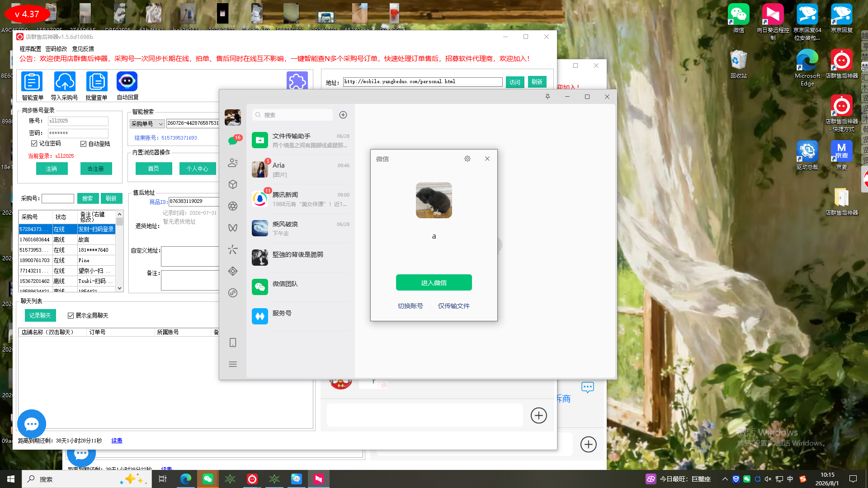Toggle the 展示全局聊天 checkbox
868x488 pixels.
[71, 315]
